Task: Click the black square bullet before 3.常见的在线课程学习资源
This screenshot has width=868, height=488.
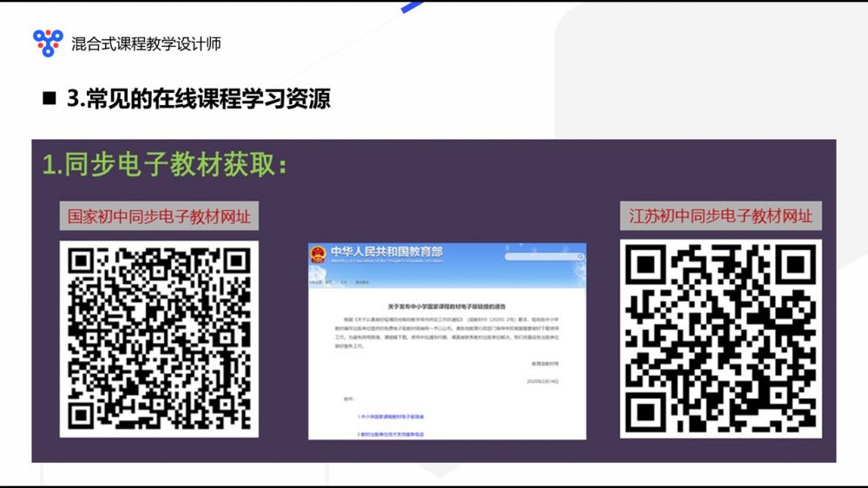Action: 49,98
